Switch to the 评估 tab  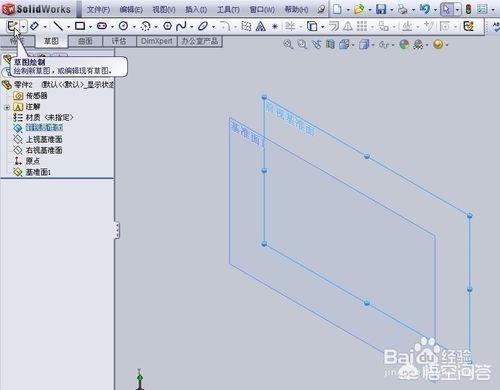(x=119, y=41)
